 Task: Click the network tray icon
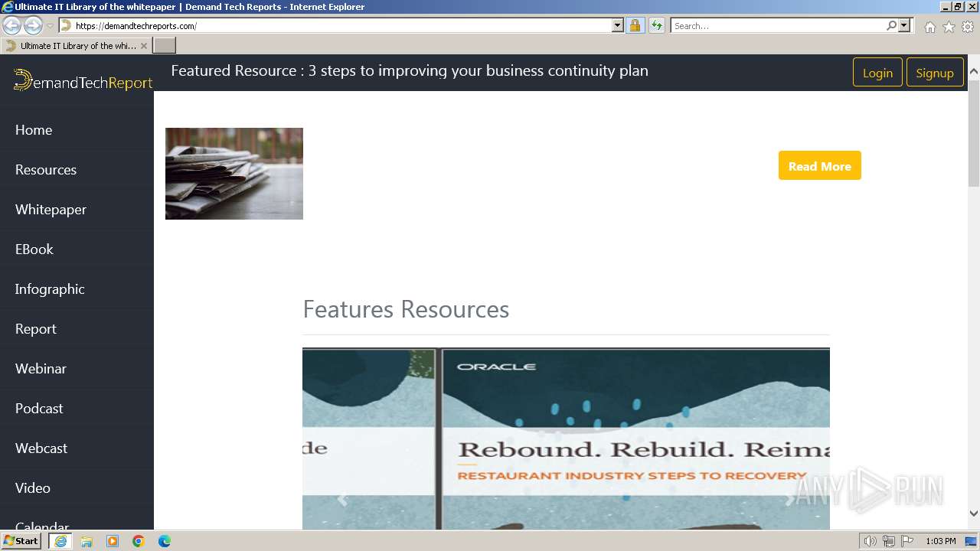(x=889, y=541)
